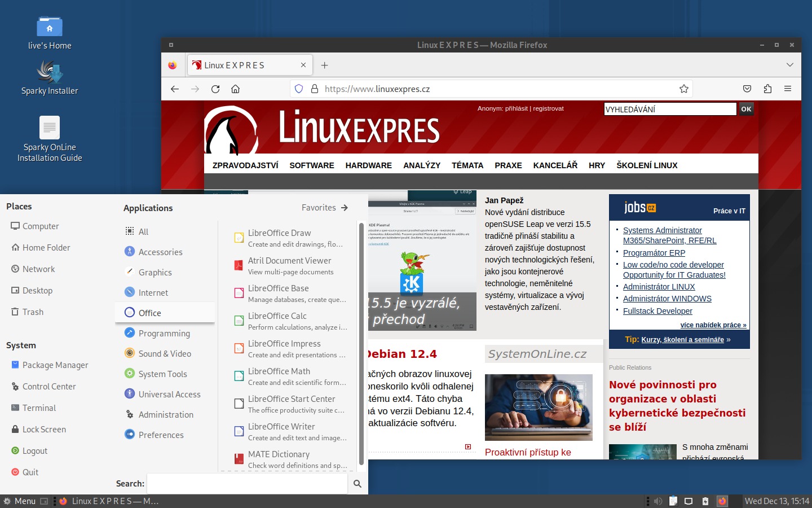Select the System Tools category

pyautogui.click(x=165, y=374)
